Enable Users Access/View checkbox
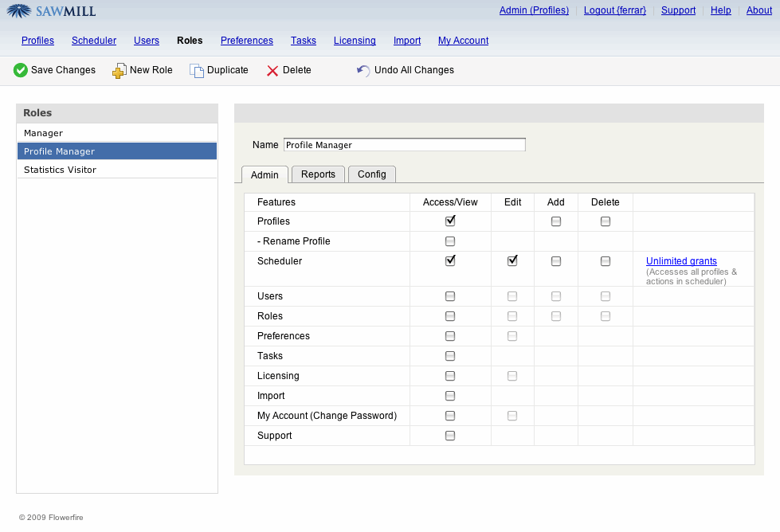Viewport: 780px width, 532px height. click(450, 296)
